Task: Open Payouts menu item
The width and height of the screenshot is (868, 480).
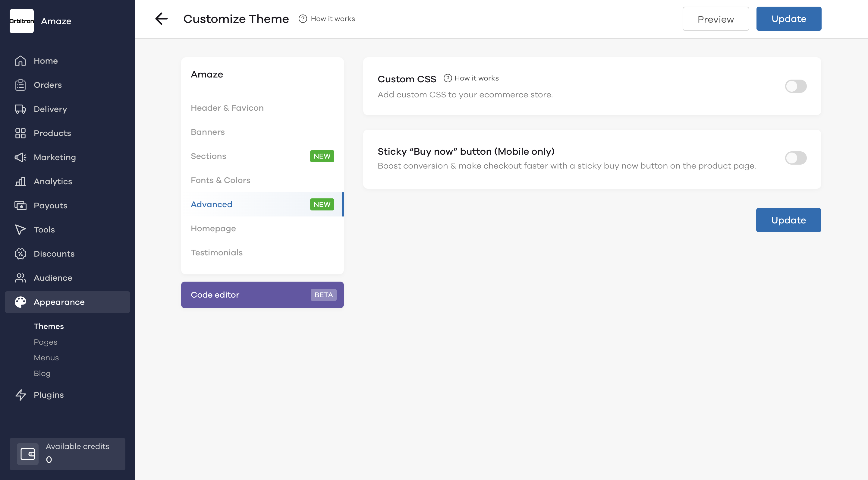Action: coord(68,205)
